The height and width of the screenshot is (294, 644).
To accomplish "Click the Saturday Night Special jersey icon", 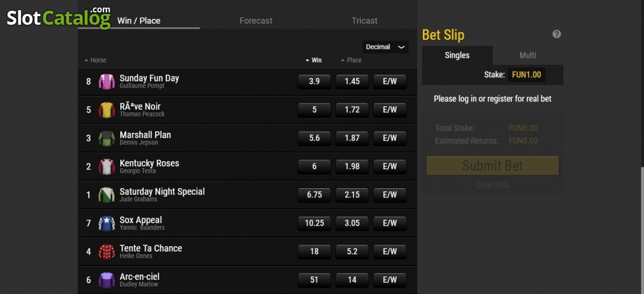I will [x=107, y=195].
